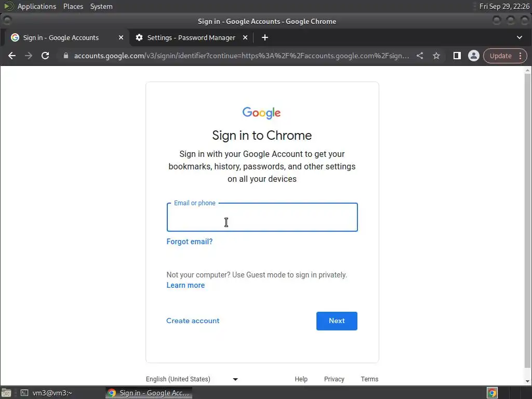Screen dimensions: 532x399
Task: Click the scrollbar down arrow
Action: (527, 381)
